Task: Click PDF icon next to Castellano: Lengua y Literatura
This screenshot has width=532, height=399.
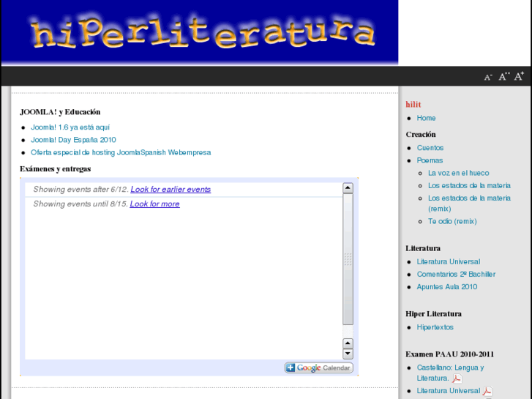Action: 457,379
